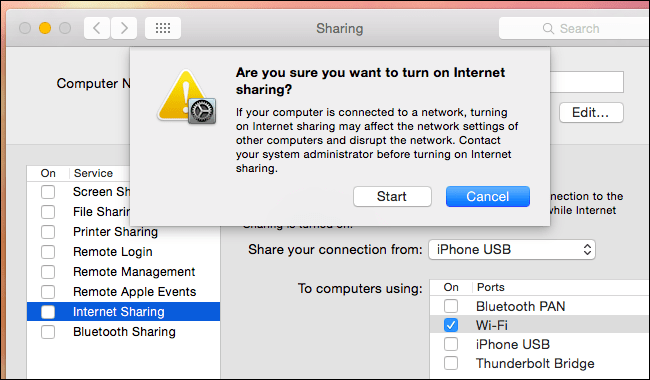Screen dimensions: 650x380
Task: Click the Edit… button
Action: click(x=591, y=112)
